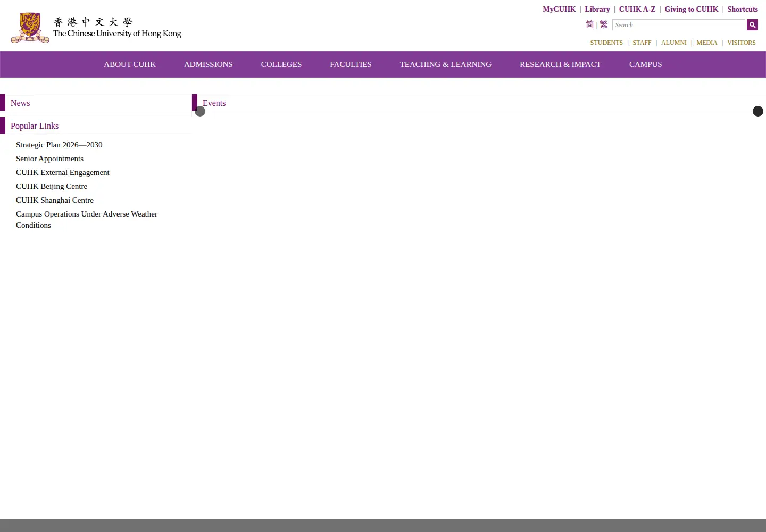
Task: Open RESEARCH & IMPACT menu
Action: pos(560,64)
